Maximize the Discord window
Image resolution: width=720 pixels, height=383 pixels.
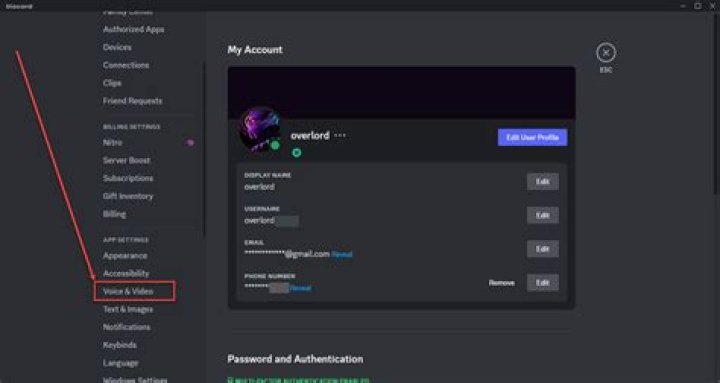pos(698,6)
